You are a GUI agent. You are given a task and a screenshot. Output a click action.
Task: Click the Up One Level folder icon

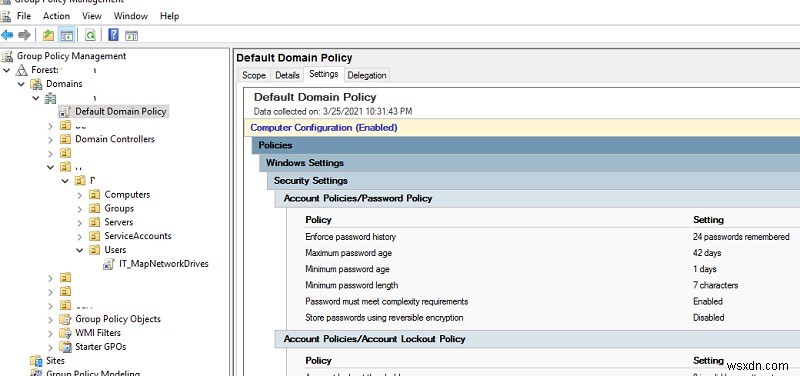click(48, 35)
